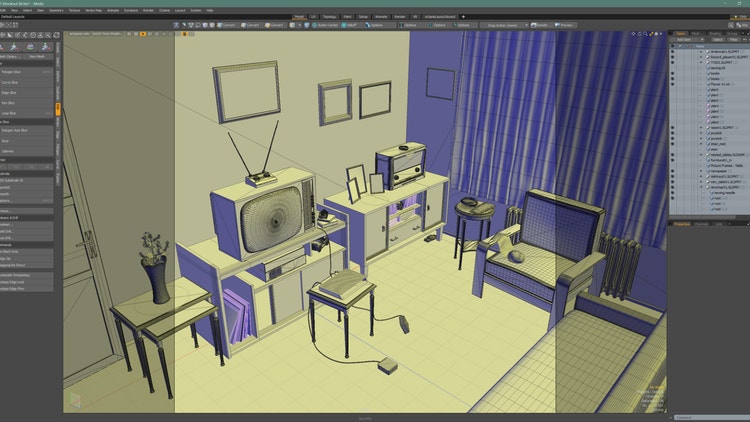750x422 pixels.
Task: Click the New Mesh button
Action: coord(37,56)
